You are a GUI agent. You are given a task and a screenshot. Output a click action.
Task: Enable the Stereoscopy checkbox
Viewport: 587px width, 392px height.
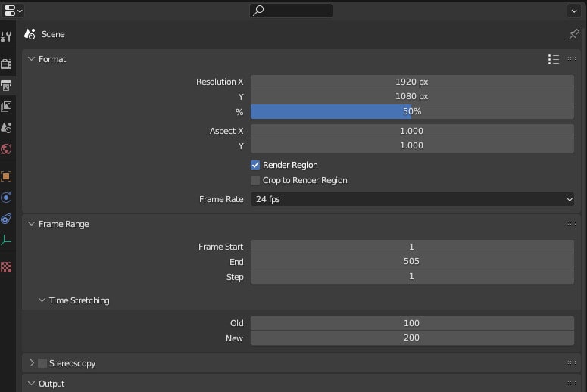click(x=42, y=363)
